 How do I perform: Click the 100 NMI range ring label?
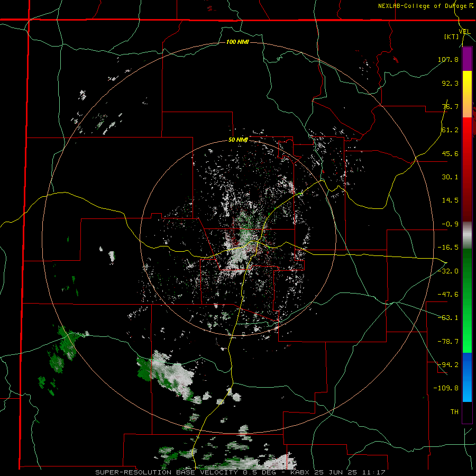click(x=237, y=42)
